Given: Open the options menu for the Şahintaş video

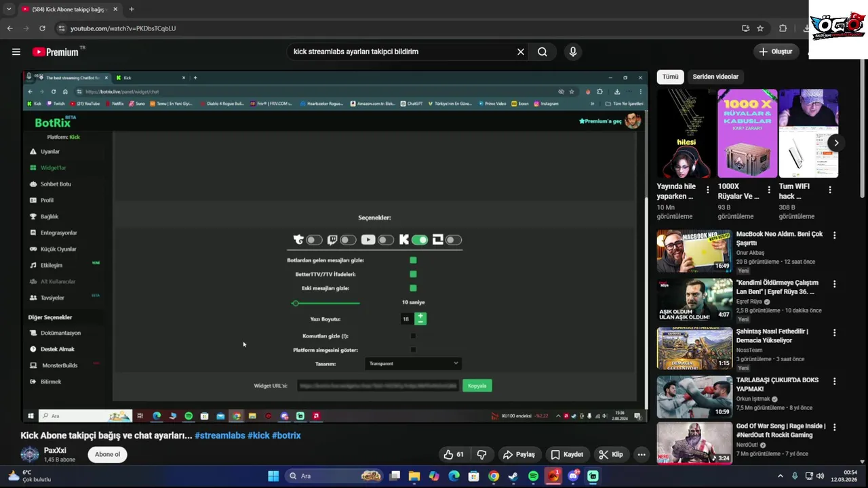Looking at the screenshot, I should click(x=835, y=333).
